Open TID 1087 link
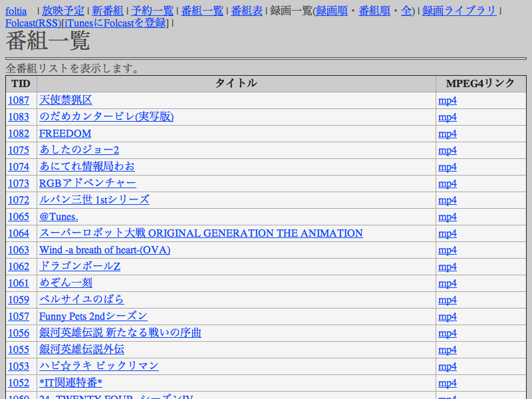This screenshot has width=532, height=399. pos(19,100)
